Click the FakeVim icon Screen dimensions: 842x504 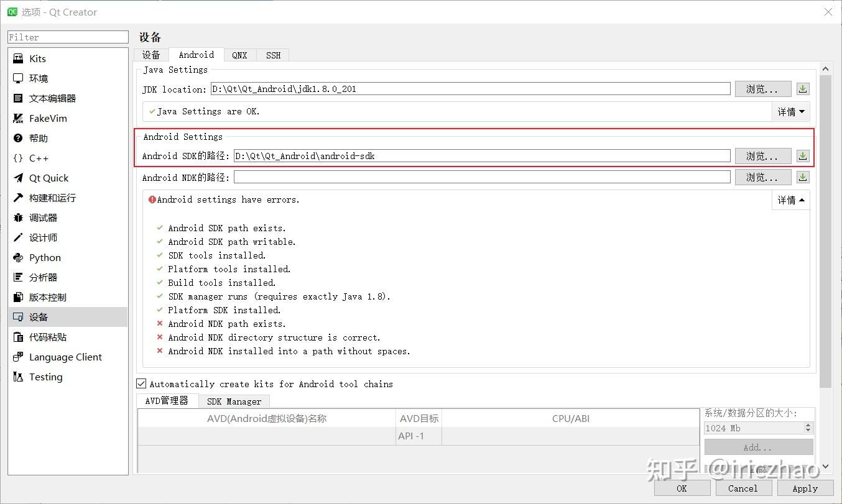(x=18, y=118)
